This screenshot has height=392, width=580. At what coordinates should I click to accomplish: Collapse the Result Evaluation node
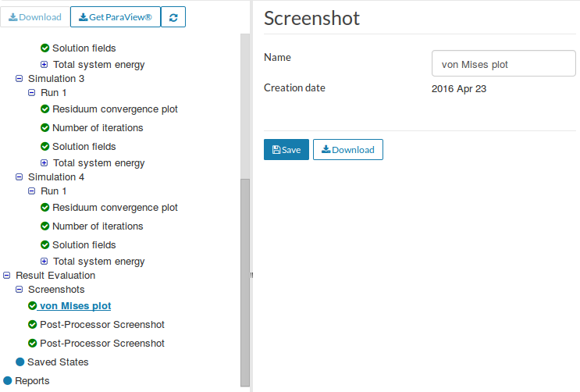coord(8,276)
